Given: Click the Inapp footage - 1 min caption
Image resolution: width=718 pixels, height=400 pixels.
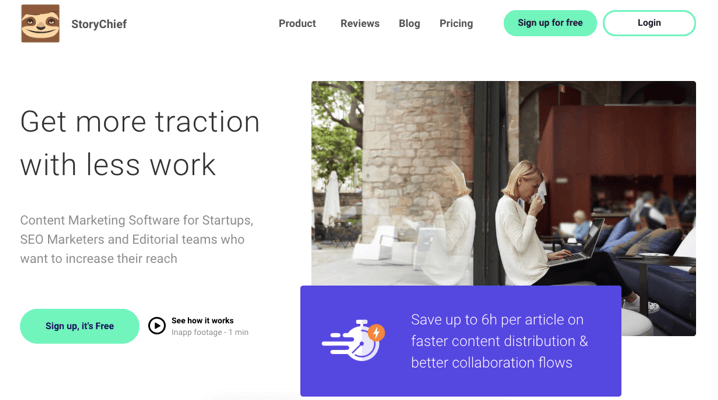Looking at the screenshot, I should (210, 332).
